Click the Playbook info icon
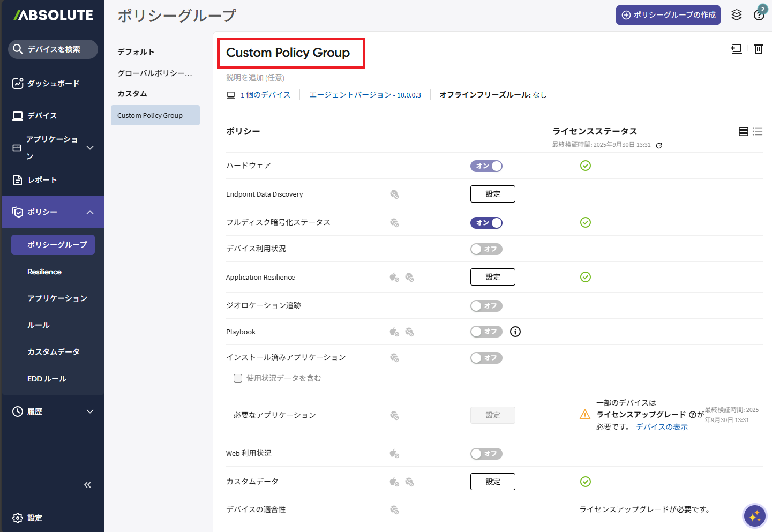 click(x=515, y=332)
